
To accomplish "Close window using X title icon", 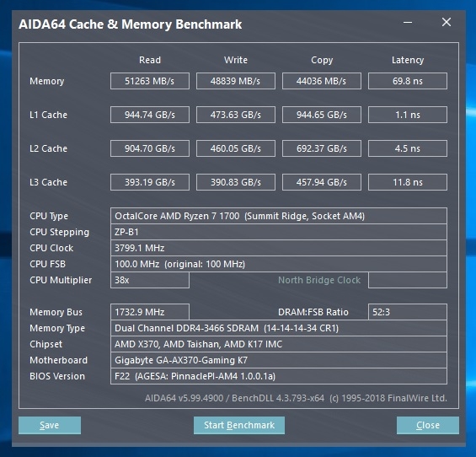I will [x=447, y=22].
